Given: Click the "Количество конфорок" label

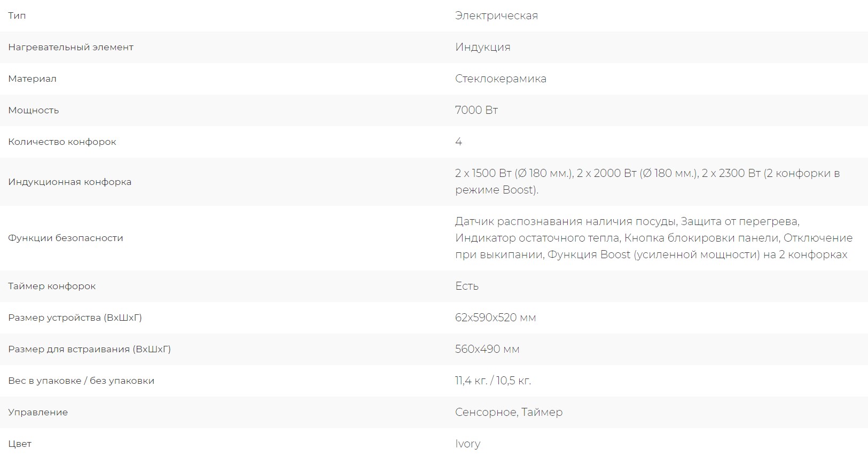Looking at the screenshot, I should click(62, 142).
